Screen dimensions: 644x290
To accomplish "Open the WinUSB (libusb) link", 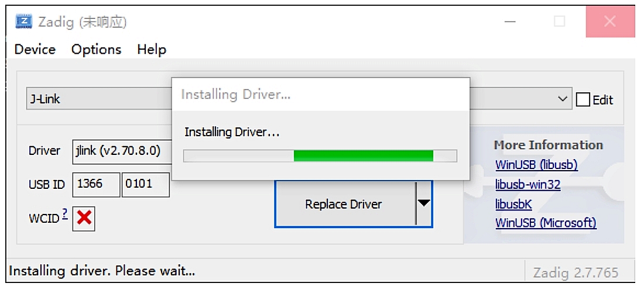I will click(536, 165).
